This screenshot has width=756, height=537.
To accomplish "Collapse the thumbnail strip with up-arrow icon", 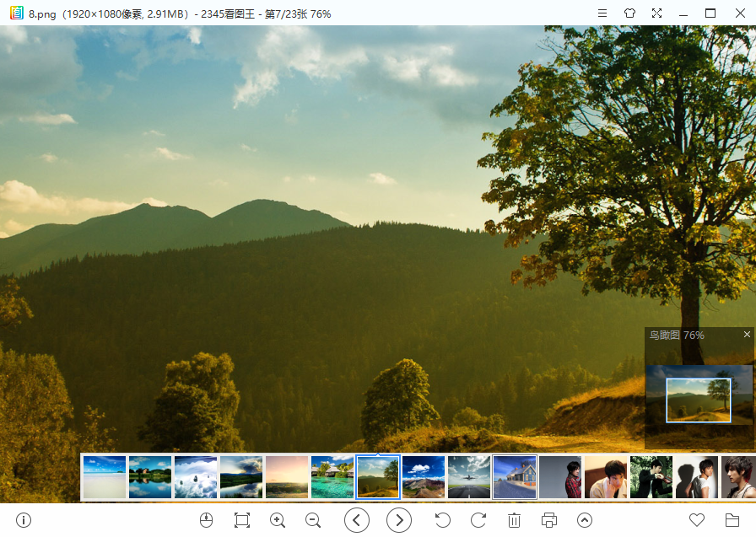I will (585, 520).
